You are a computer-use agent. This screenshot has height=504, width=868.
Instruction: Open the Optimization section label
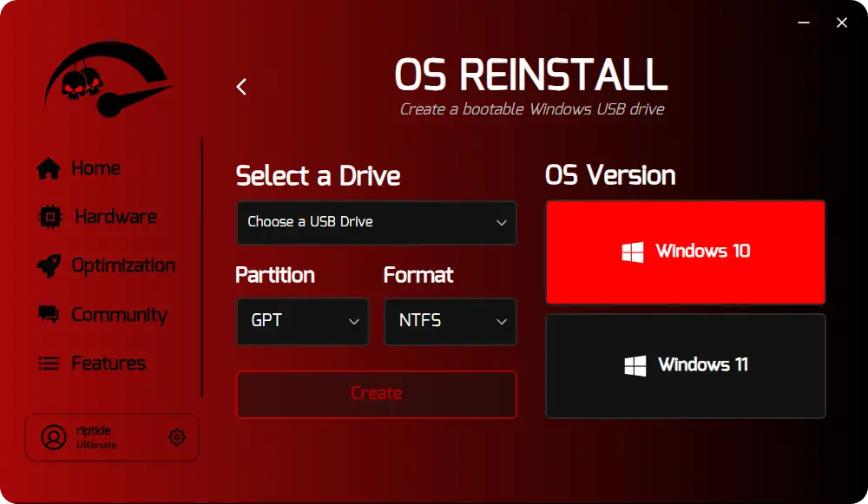123,265
